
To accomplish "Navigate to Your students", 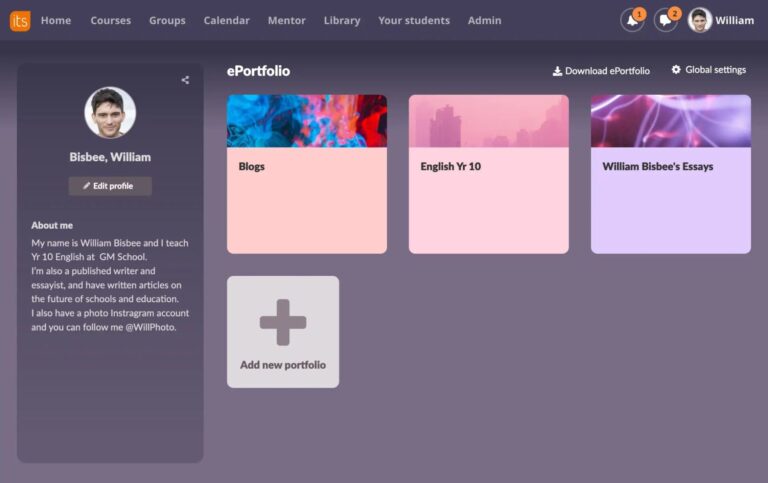I will [414, 20].
